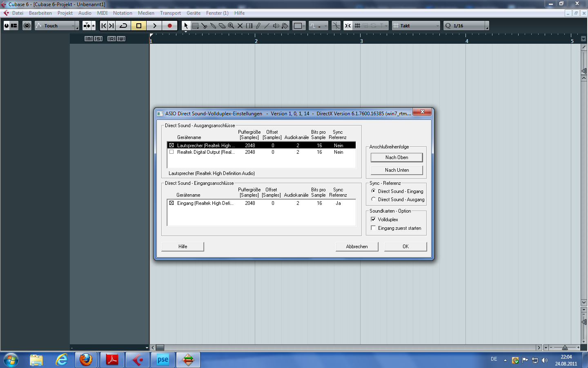588x368 pixels.
Task: Select the Object Selection arrow tool
Action: (186, 26)
